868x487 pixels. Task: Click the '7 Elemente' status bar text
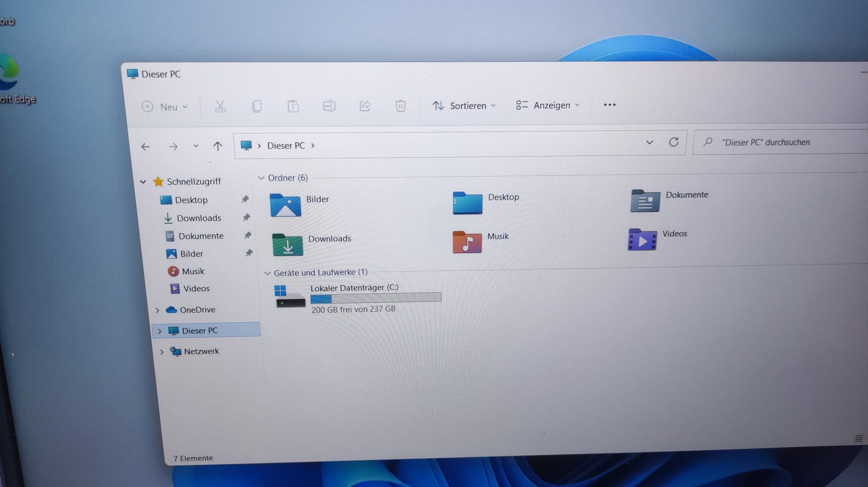[193, 458]
